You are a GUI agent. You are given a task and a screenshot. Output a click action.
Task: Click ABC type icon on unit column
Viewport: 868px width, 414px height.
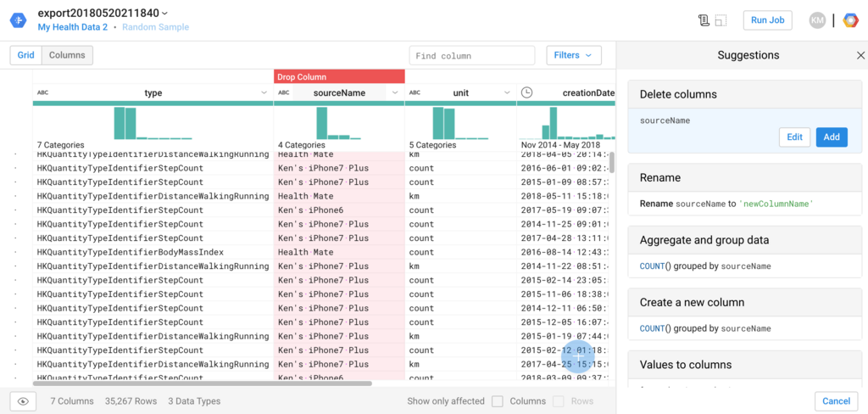click(415, 93)
